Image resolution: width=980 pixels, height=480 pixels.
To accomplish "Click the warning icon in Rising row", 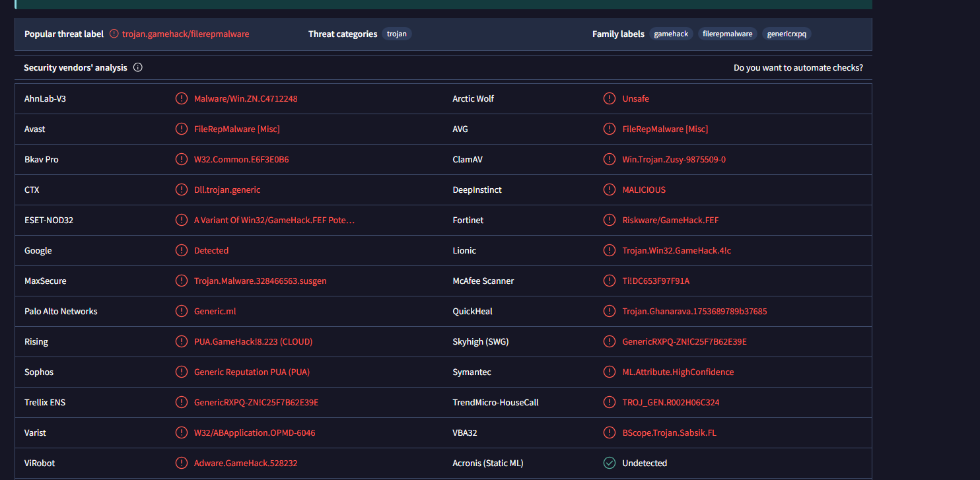I will pos(181,341).
